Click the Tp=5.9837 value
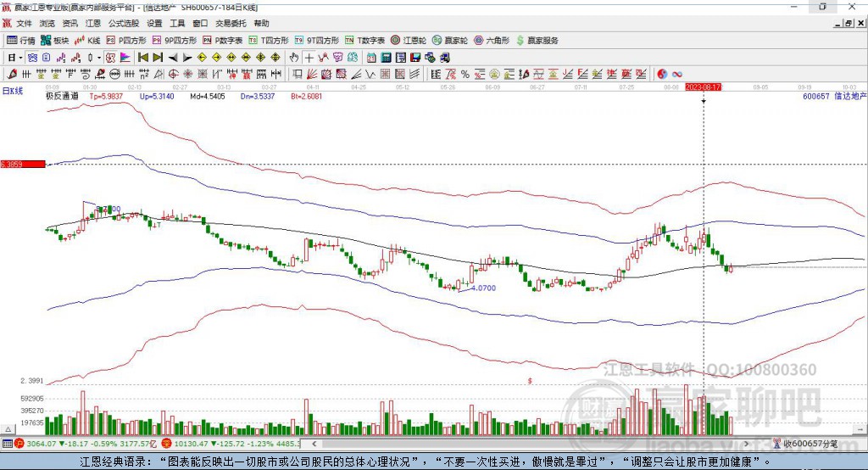The height and width of the screenshot is (470, 868). (106, 96)
